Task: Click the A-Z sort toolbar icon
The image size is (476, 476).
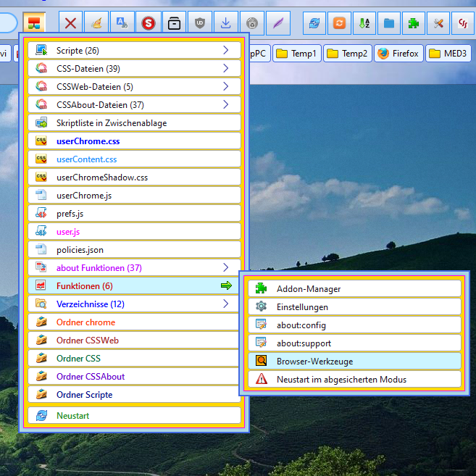Action: [x=364, y=23]
